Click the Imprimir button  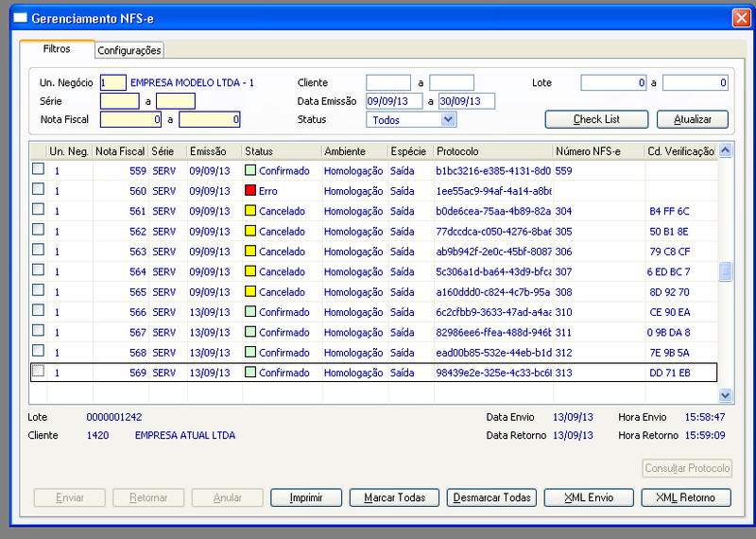point(306,497)
